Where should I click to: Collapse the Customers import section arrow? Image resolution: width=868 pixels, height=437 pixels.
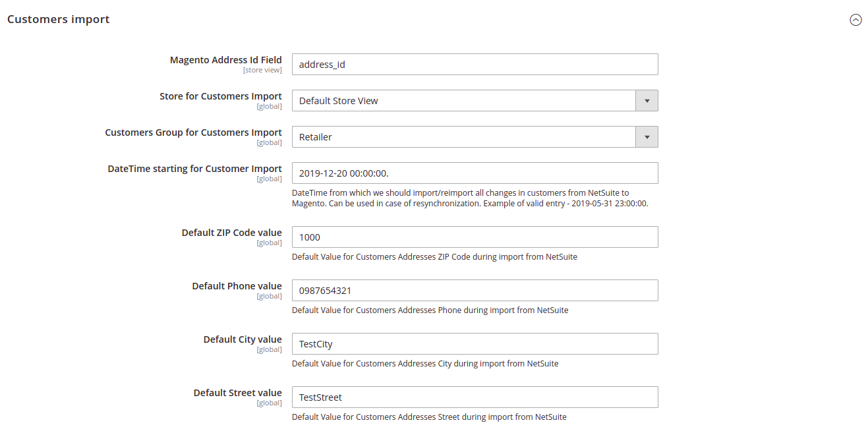click(x=855, y=20)
